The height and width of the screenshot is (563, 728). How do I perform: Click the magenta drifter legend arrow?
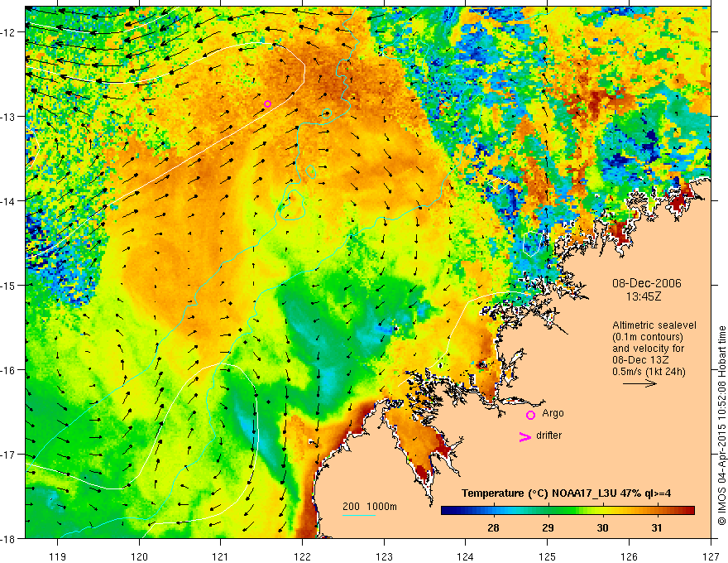coord(525,437)
